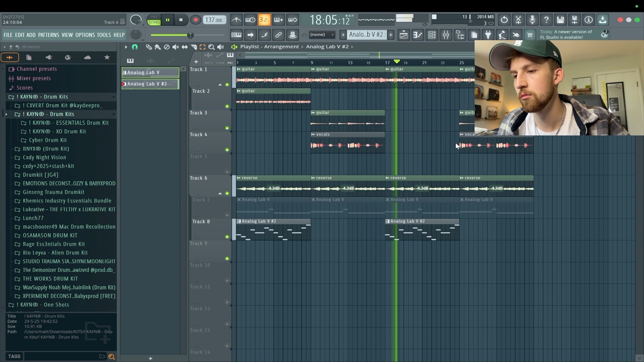Click the master pitch knob
The image size is (644, 362).
pyautogui.click(x=136, y=35)
